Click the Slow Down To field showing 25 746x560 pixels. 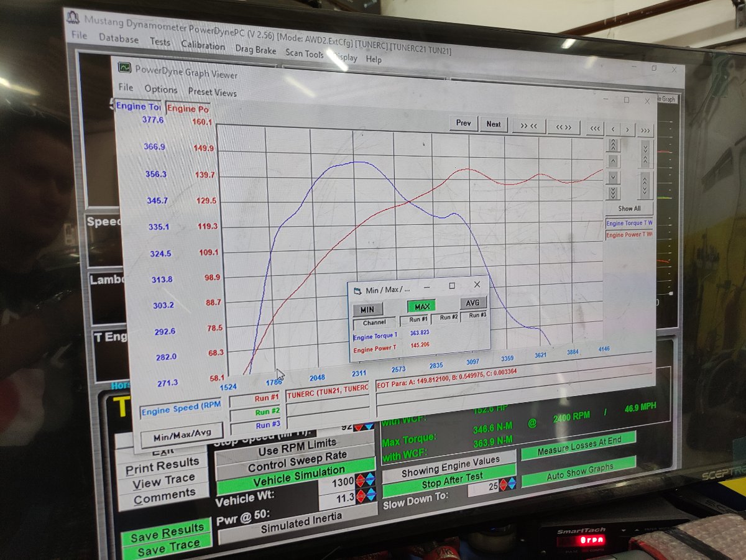click(483, 487)
